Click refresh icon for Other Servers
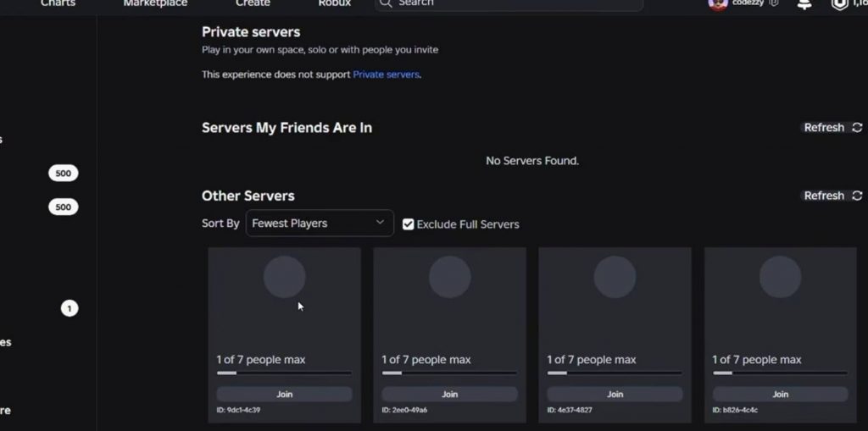Screen dimensions: 868x431 pyautogui.click(x=857, y=196)
